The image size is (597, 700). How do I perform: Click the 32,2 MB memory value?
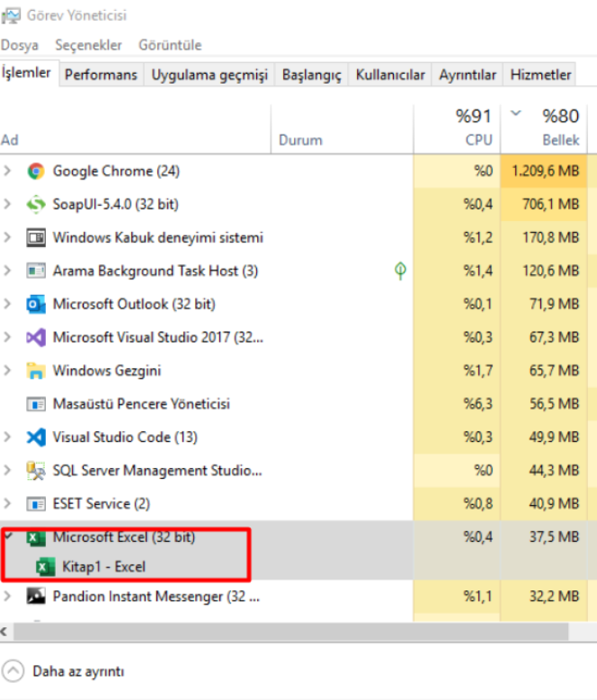click(555, 597)
